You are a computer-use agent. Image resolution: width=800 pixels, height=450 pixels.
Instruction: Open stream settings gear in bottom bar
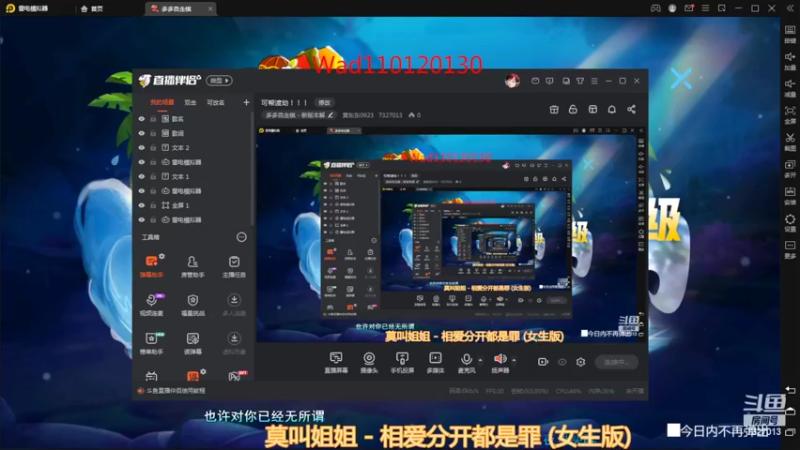pyautogui.click(x=581, y=362)
